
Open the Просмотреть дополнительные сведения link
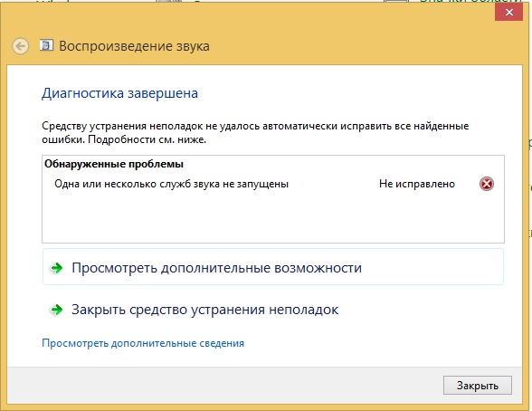[143, 343]
